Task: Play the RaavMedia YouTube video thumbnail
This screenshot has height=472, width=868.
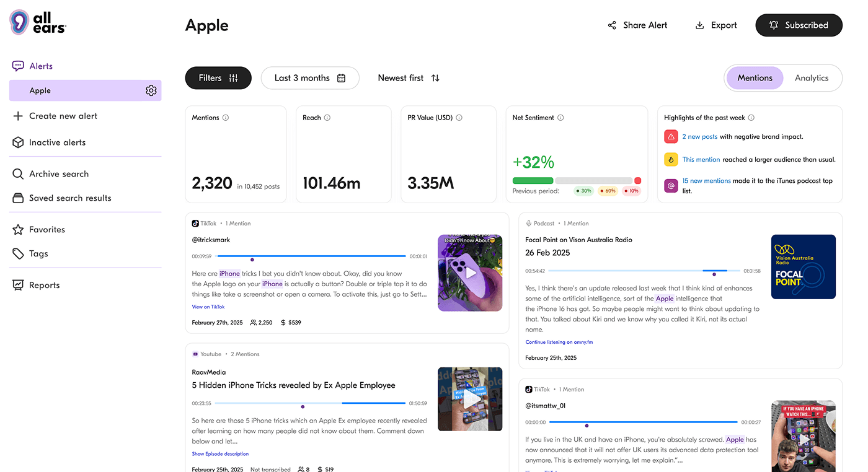Action: click(x=470, y=399)
